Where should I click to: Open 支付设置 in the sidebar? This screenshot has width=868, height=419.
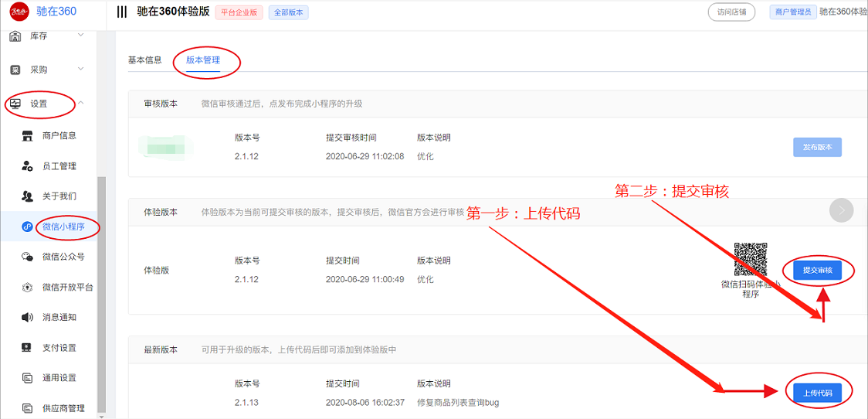click(59, 348)
